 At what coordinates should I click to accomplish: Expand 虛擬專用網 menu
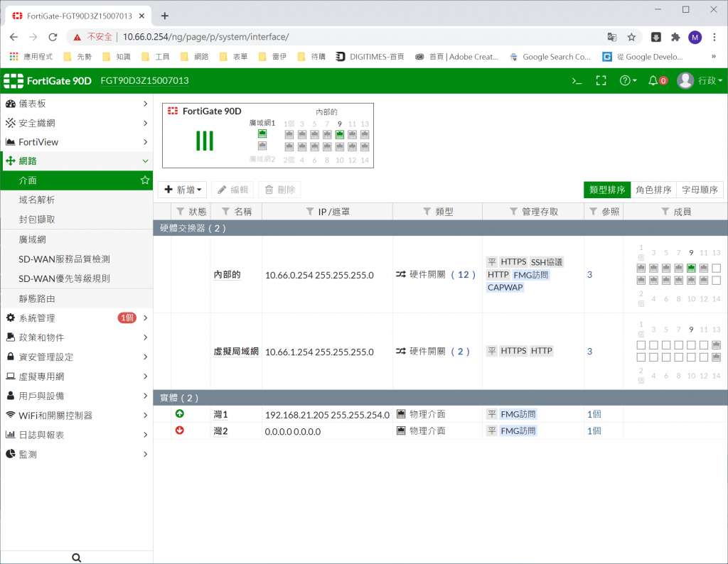76,376
